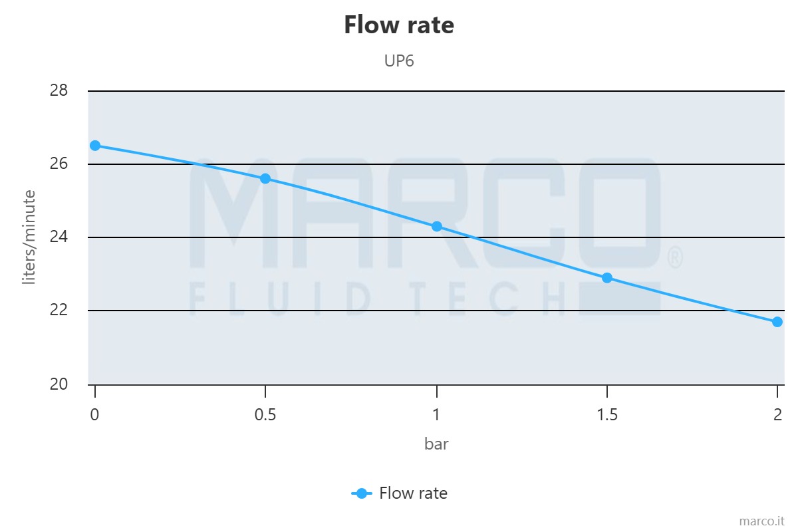
Task: Click the 24 y-axis tick label
Action: [x=59, y=237]
